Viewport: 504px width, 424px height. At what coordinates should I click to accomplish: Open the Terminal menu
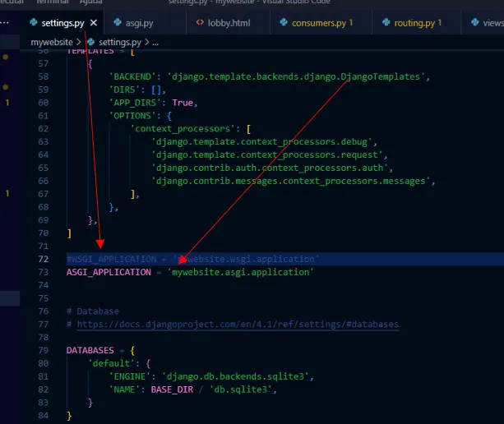(x=52, y=2)
